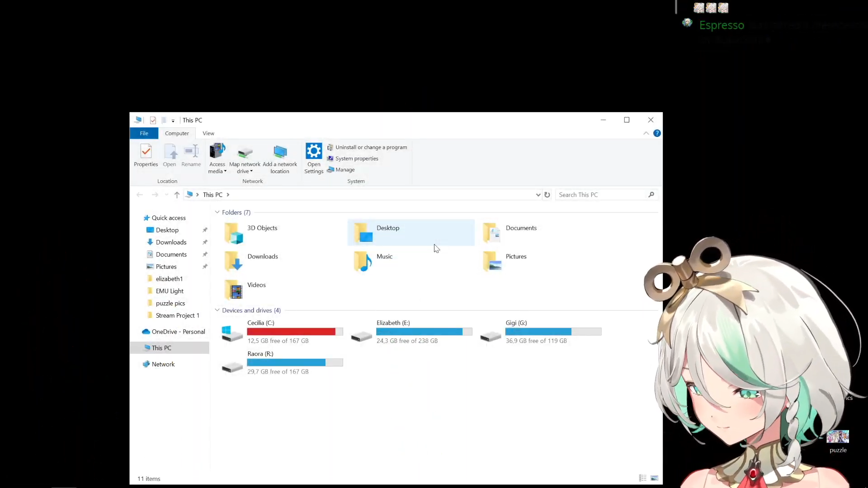Screen dimensions: 868x488
Task: Open address bar history dropdown
Action: tap(538, 195)
